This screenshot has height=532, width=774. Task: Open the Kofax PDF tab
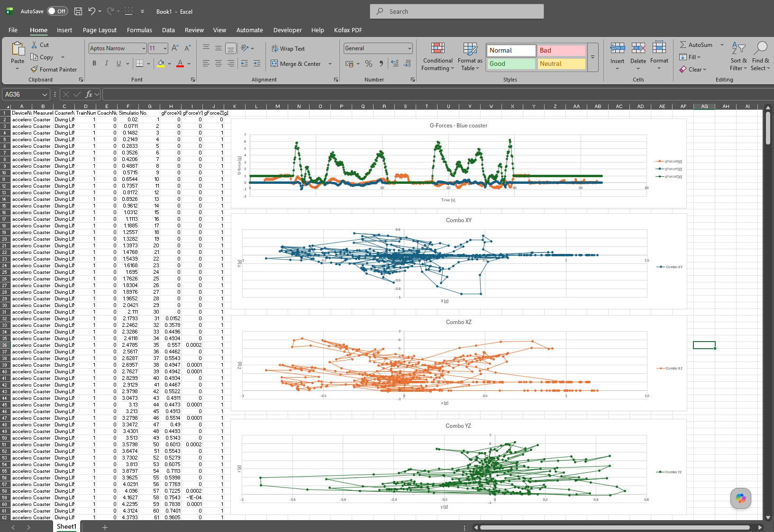(x=348, y=30)
